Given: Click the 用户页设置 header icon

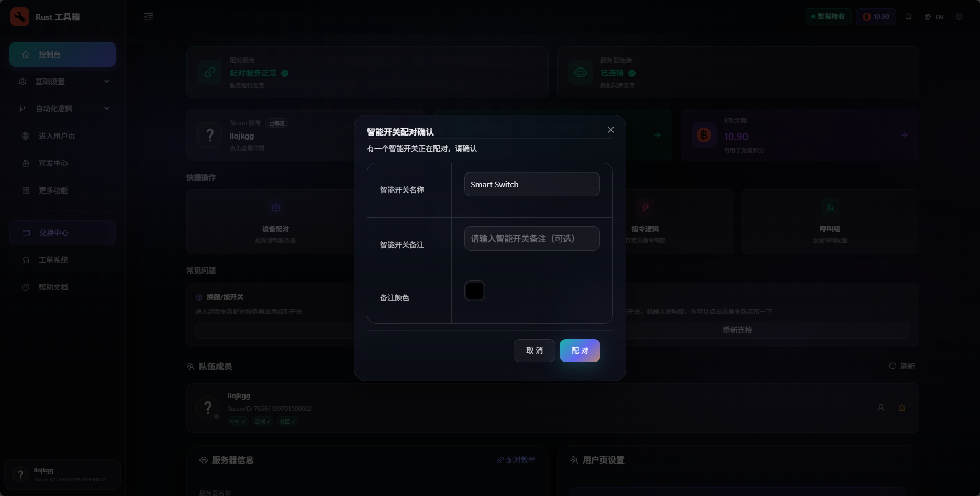Looking at the screenshot, I should [x=574, y=460].
